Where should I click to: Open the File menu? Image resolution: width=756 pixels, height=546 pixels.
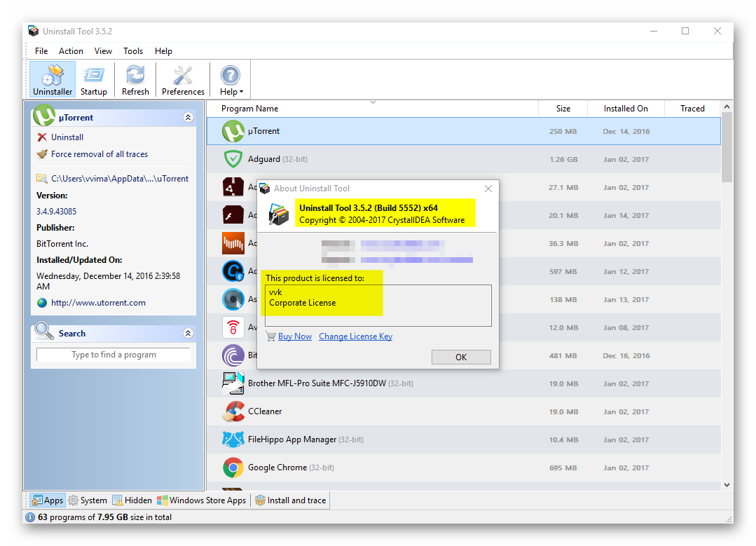click(x=41, y=51)
